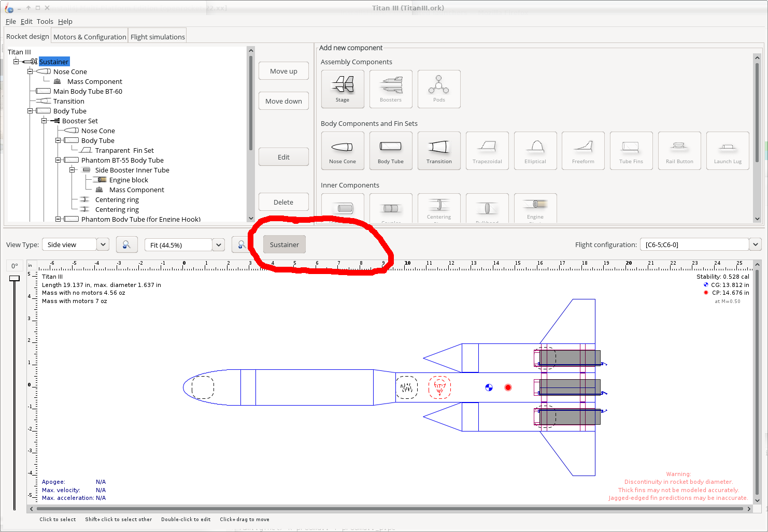The image size is (768, 532).
Task: Add a Transition component
Action: pos(439,151)
